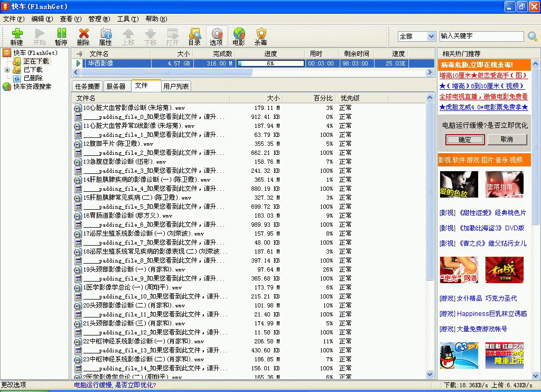Click status bar link 电脑运行缓慢,是否立即优化?
This screenshot has height=392, width=541.
tap(115, 385)
